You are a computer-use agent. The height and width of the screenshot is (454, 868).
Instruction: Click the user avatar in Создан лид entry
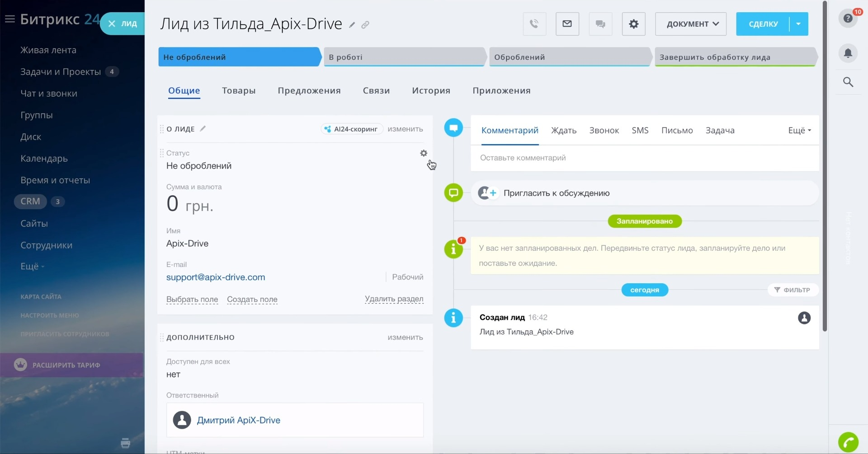pos(804,318)
